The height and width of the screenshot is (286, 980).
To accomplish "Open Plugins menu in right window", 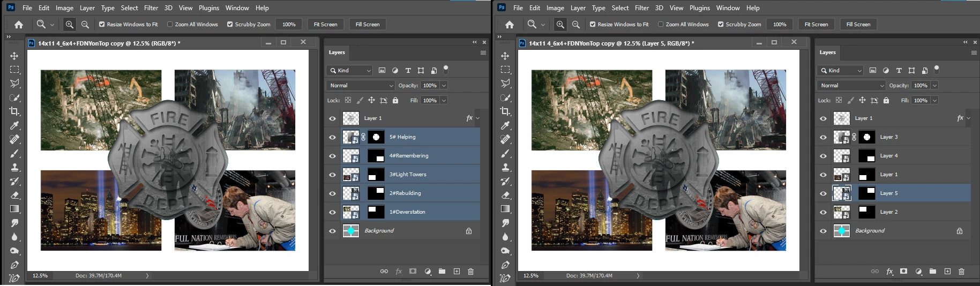I will pyautogui.click(x=700, y=8).
